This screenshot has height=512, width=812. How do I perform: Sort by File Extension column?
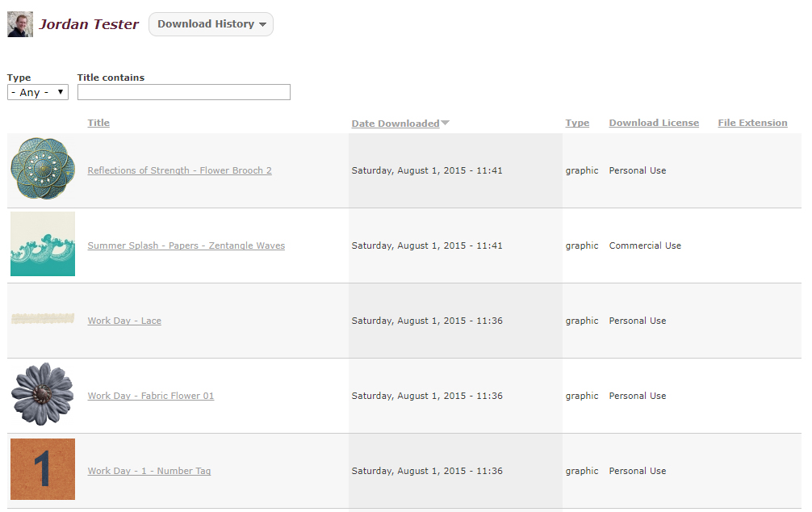tap(752, 123)
